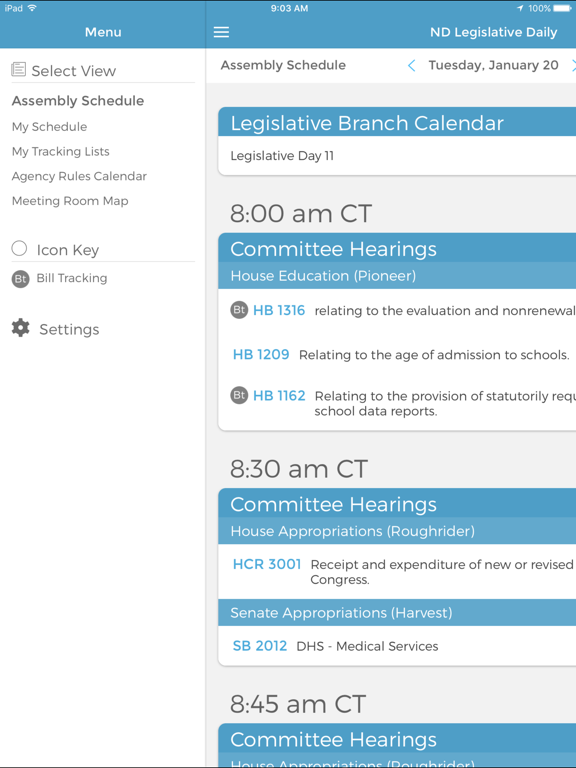Go to previous day with left chevron
The width and height of the screenshot is (576, 768).
click(411, 65)
